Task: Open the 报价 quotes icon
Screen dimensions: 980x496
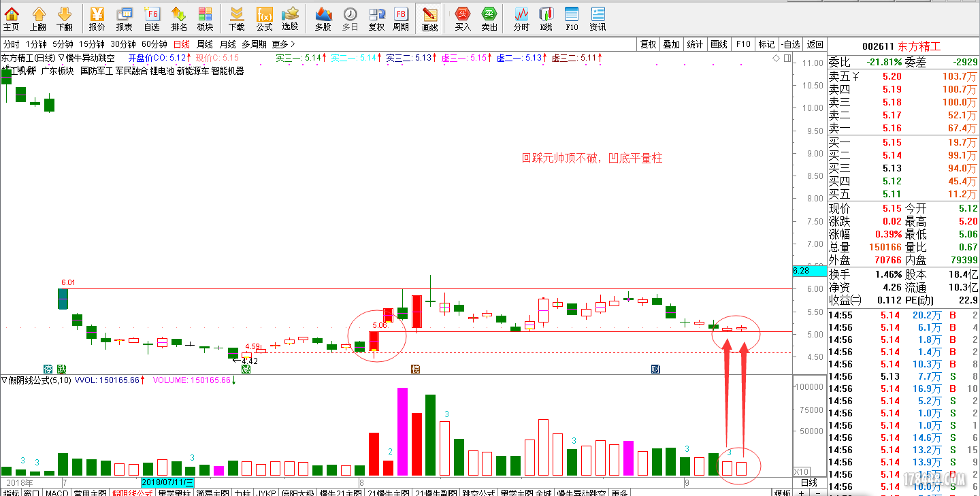Action: 97,18
